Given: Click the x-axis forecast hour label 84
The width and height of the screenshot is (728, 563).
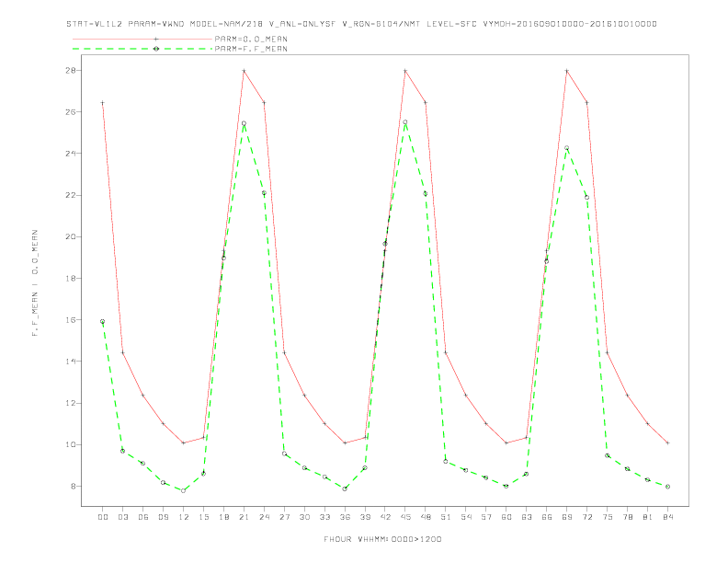Looking at the screenshot, I should pyautogui.click(x=667, y=517).
